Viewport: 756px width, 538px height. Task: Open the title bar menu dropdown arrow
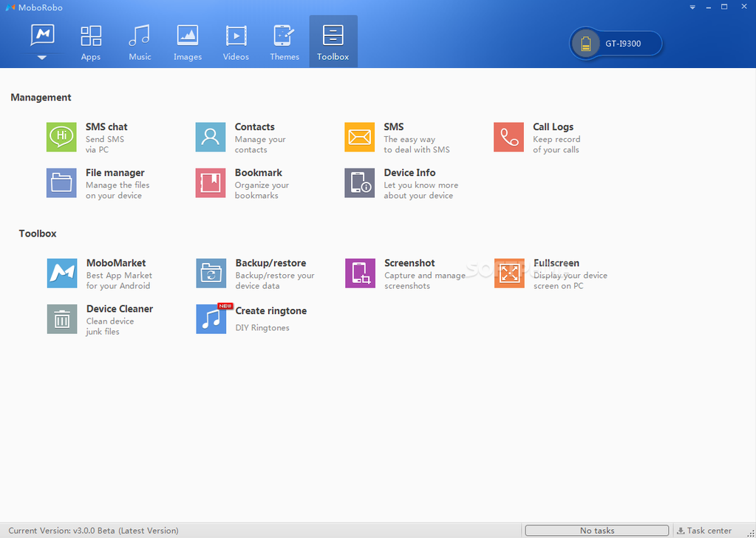pos(692,7)
